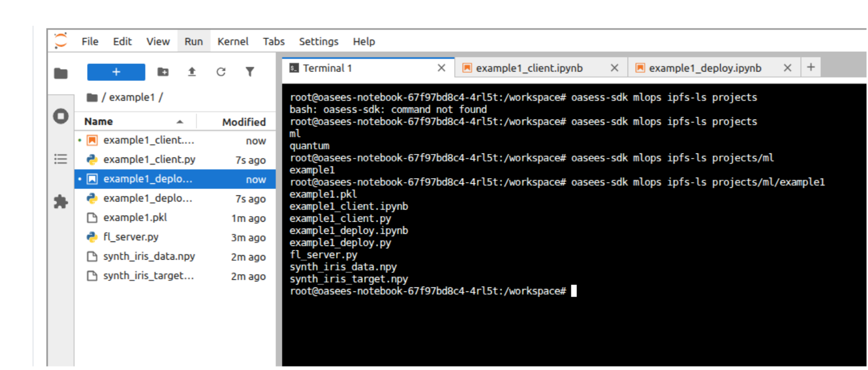Switch to the example1_deploy.ipynb tab
Image resolution: width=868 pixels, height=370 pixels.
705,68
